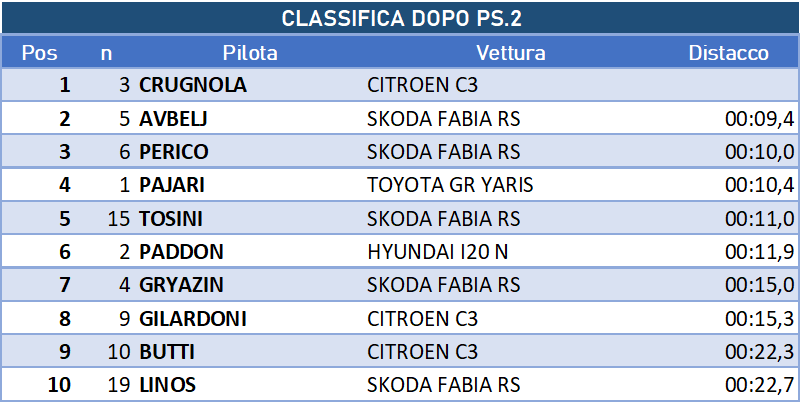Select the GRYAZIN driver cell

[181, 285]
